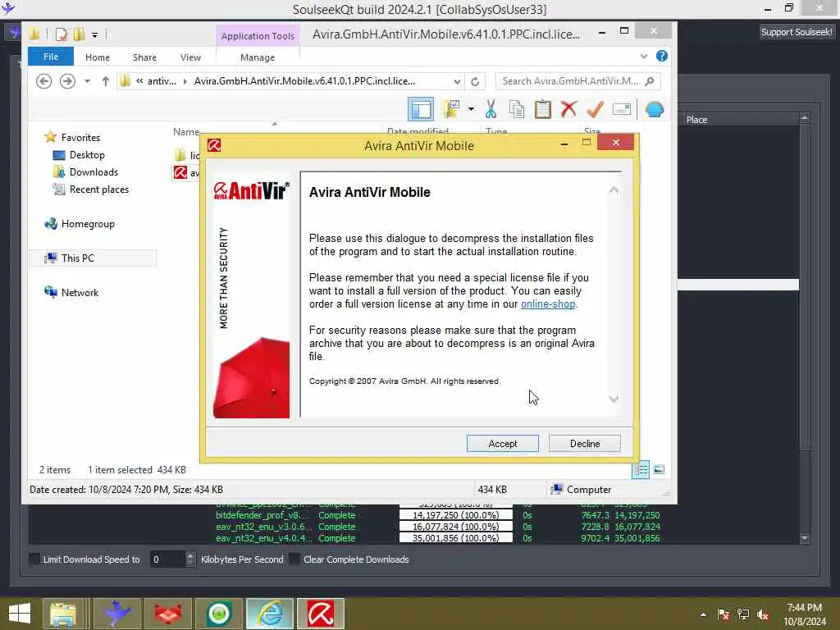Image resolution: width=840 pixels, height=630 pixels.
Task: Click the Cut scissors icon in Explorer toolbar
Action: (x=491, y=109)
